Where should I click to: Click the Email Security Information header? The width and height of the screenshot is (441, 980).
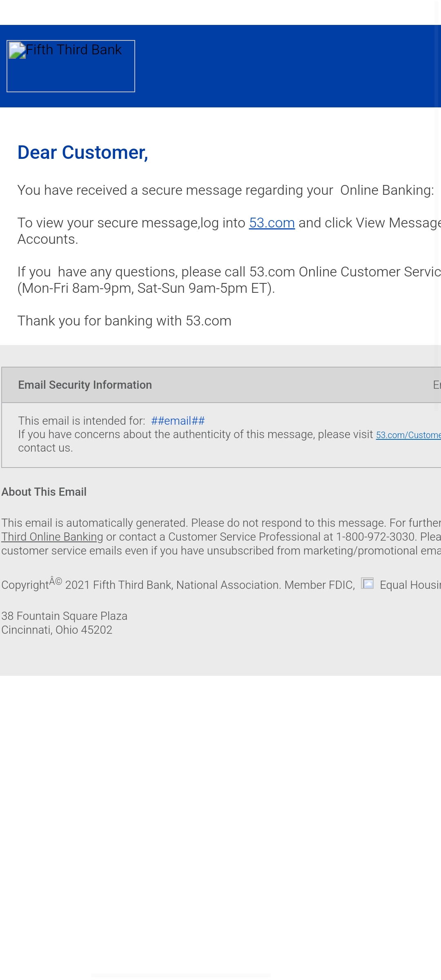point(85,385)
